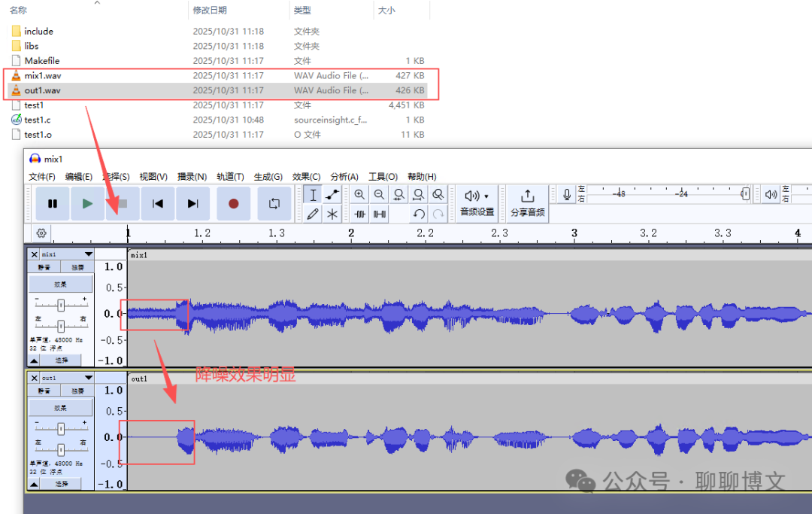The image size is (812, 514).
Task: Select the pencil Draw tool
Action: [x=313, y=214]
